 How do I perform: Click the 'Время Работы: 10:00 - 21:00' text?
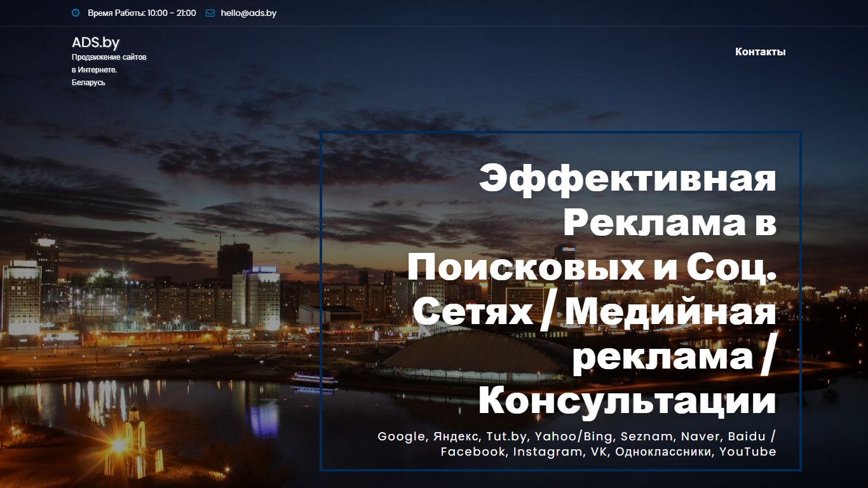point(142,13)
